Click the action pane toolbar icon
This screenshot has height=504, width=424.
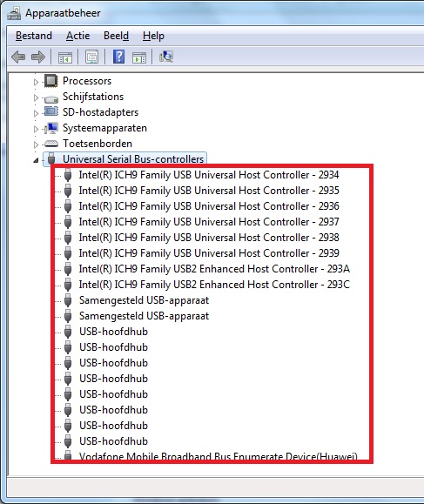pos(139,57)
